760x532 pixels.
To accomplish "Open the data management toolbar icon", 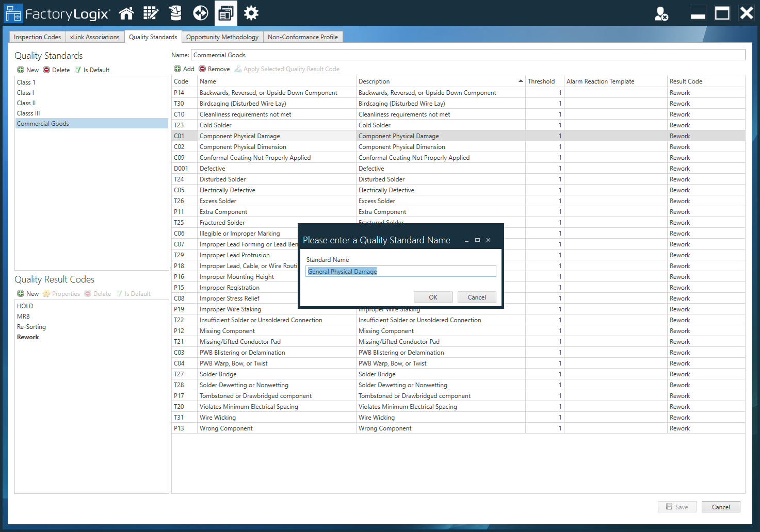I will (175, 13).
